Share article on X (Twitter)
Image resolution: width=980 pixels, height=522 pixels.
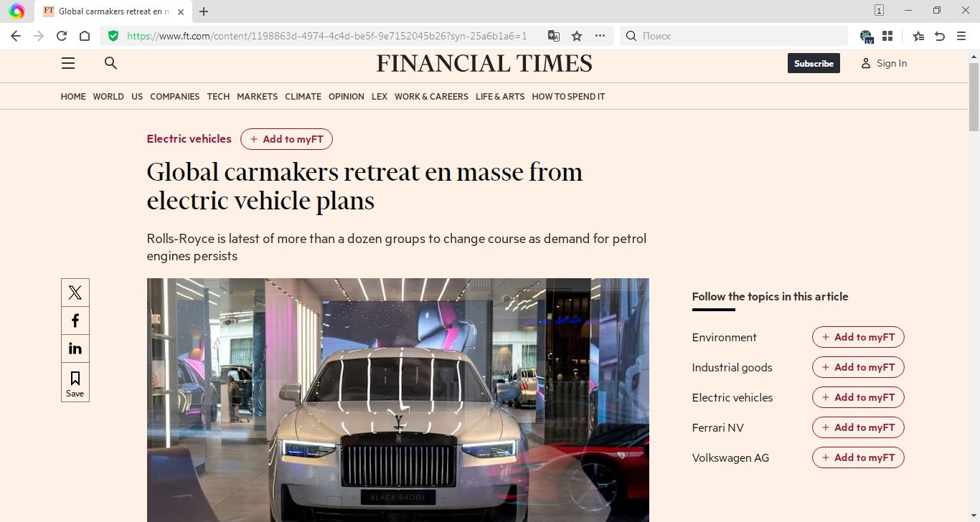75,293
